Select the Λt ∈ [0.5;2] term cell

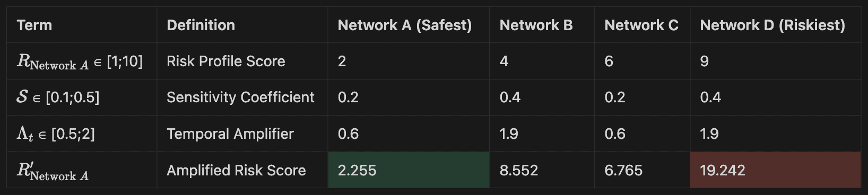(x=82, y=134)
